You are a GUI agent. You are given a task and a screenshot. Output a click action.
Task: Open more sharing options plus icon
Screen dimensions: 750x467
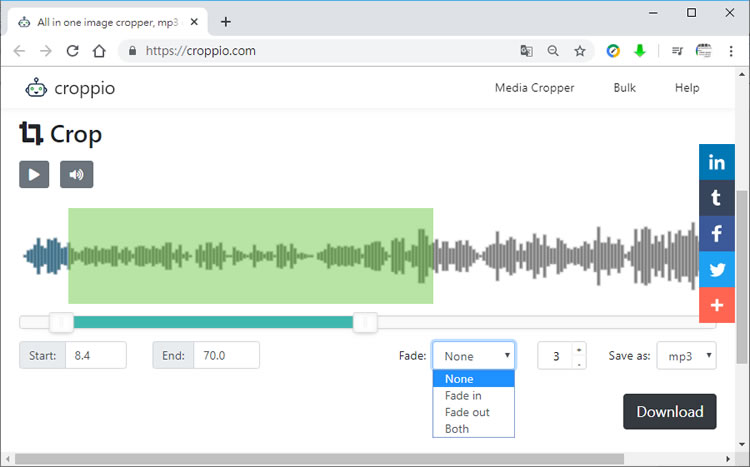pos(717,305)
